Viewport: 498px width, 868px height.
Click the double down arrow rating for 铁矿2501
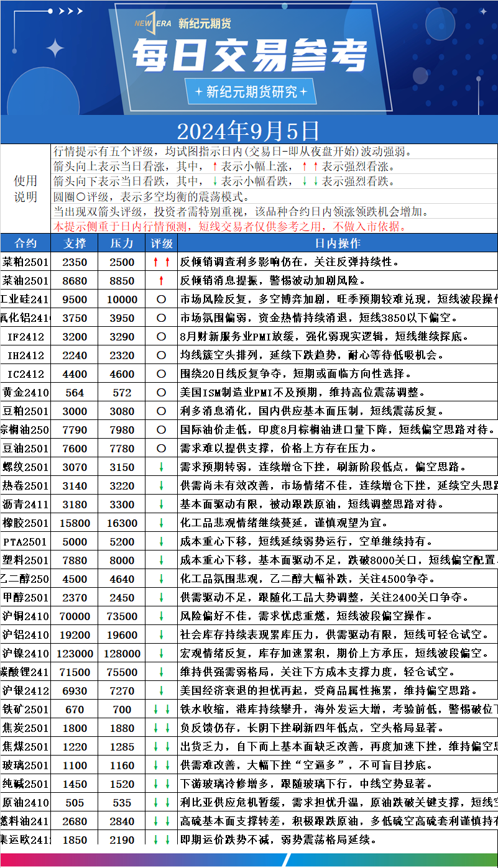click(x=161, y=710)
